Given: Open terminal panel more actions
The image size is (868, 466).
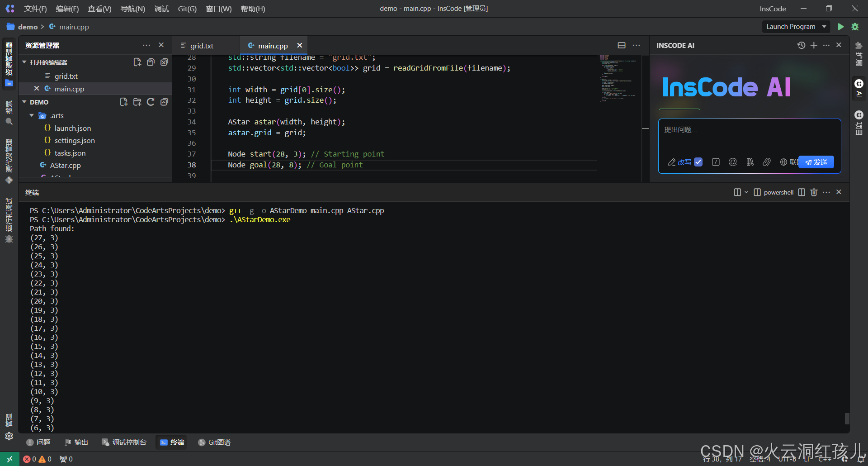Looking at the screenshot, I should (x=826, y=192).
